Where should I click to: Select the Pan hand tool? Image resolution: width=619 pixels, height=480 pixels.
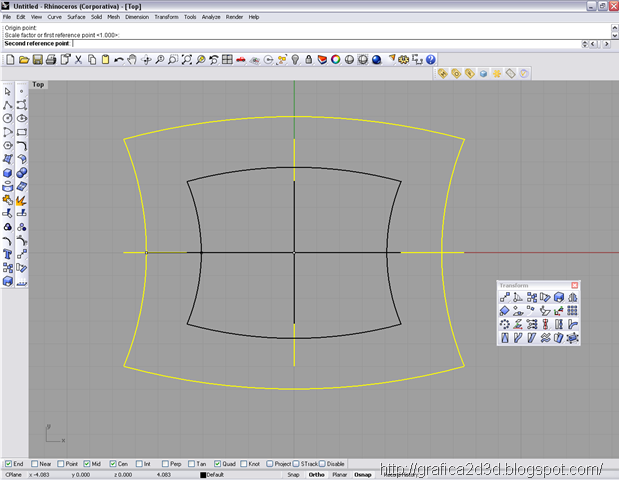click(132, 60)
